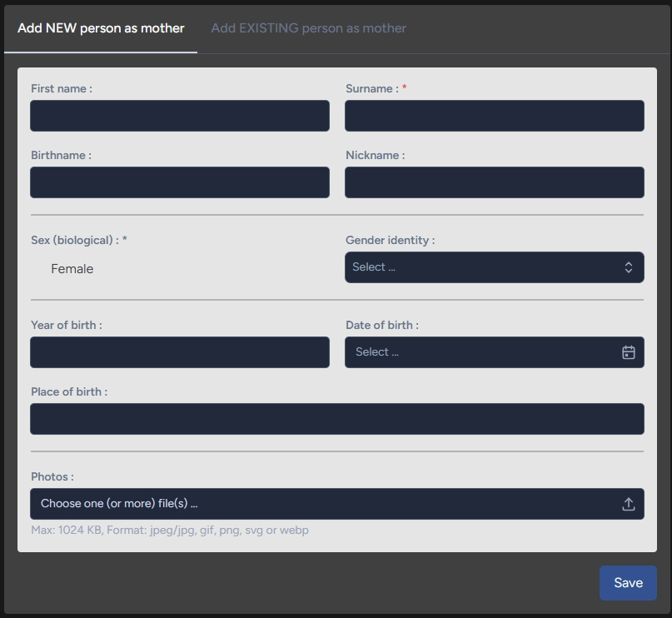Select the Place of birth field
Viewport: 672px width, 618px height.
[336, 419]
